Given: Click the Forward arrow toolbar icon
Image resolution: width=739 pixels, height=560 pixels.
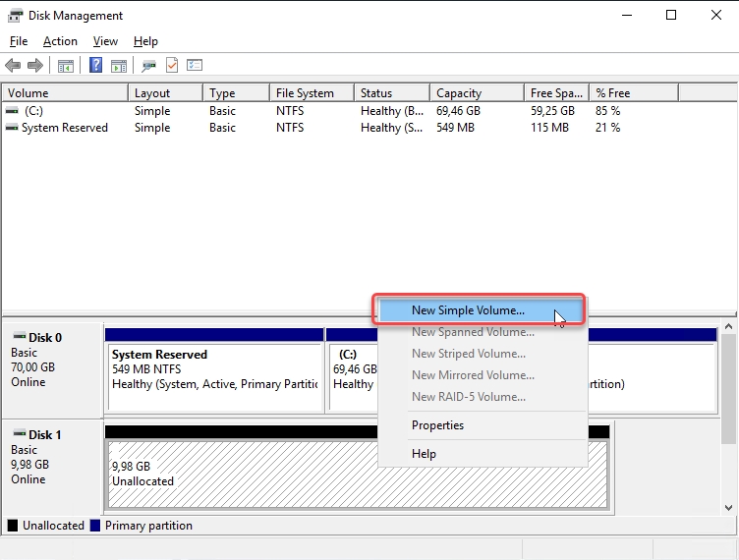Looking at the screenshot, I should pos(35,66).
